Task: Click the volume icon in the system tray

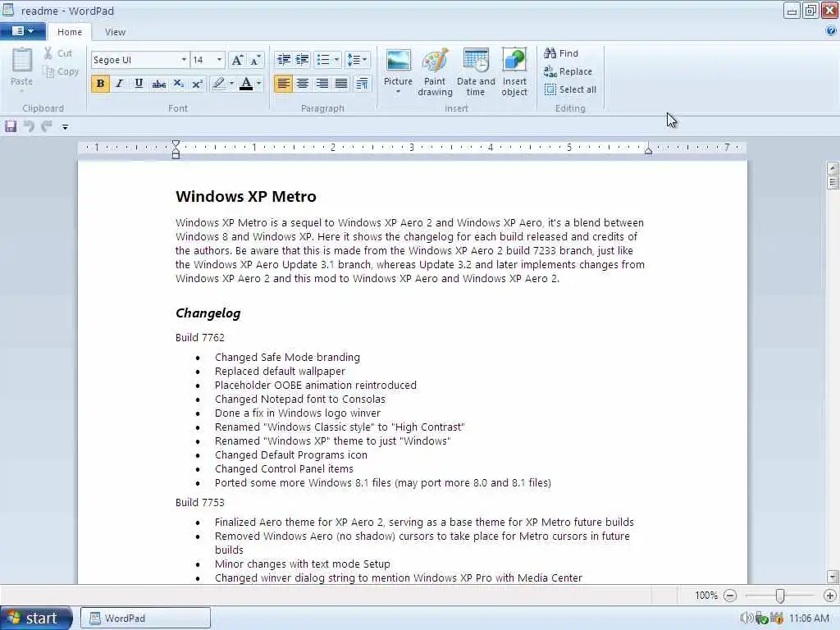Action: (746, 619)
